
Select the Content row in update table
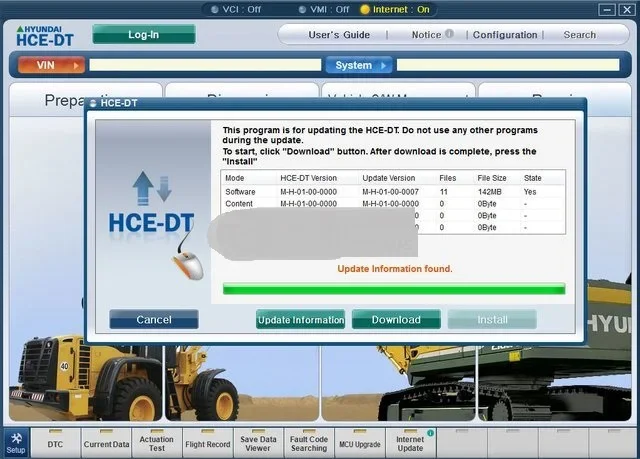(393, 204)
